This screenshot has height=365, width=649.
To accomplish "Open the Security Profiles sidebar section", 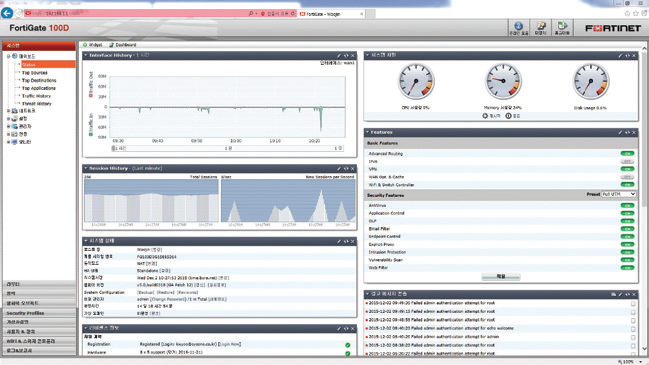I will coord(39,313).
